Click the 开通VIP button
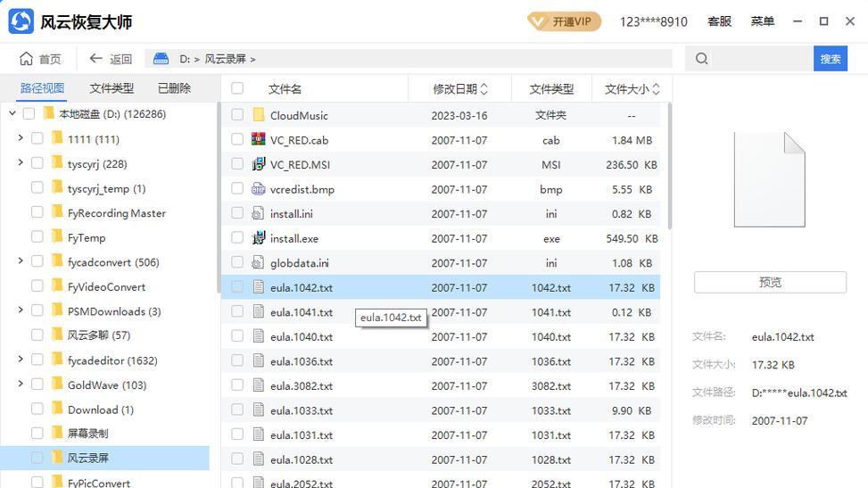Image resolution: width=868 pixels, height=488 pixels. coord(564,21)
